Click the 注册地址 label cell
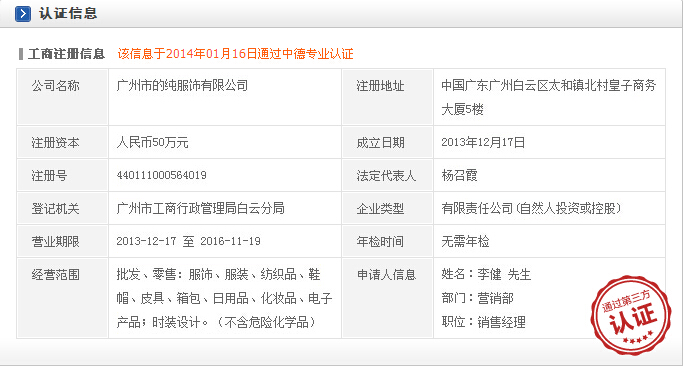This screenshot has height=366, width=684. [x=388, y=97]
